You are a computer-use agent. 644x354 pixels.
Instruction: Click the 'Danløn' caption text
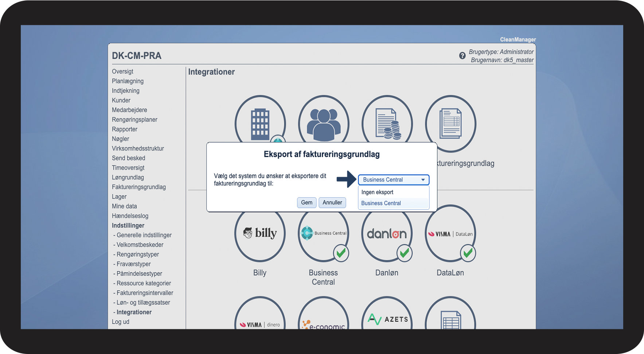[x=387, y=273]
